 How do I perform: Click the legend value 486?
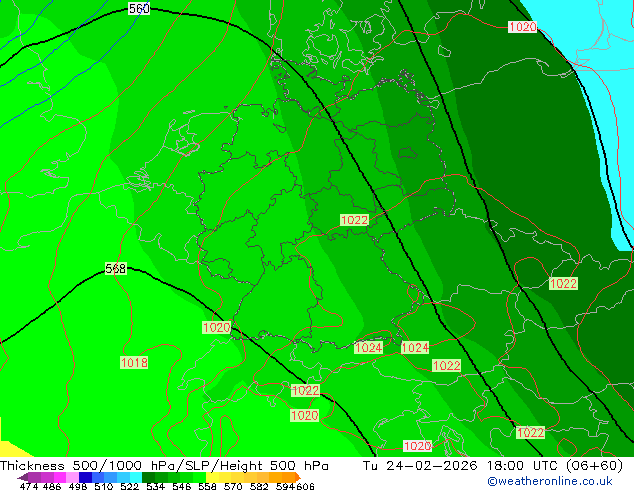pos(52,486)
